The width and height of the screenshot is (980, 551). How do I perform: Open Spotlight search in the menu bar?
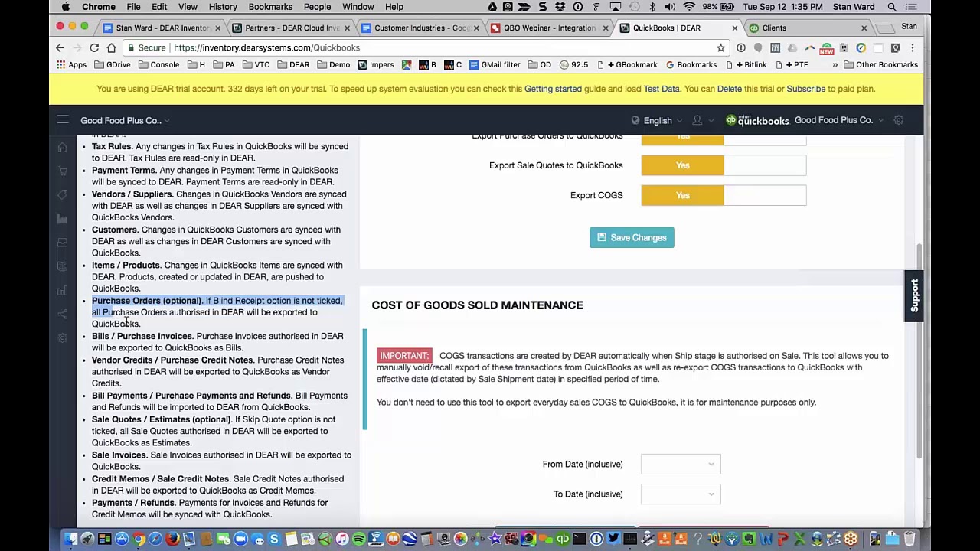(892, 7)
